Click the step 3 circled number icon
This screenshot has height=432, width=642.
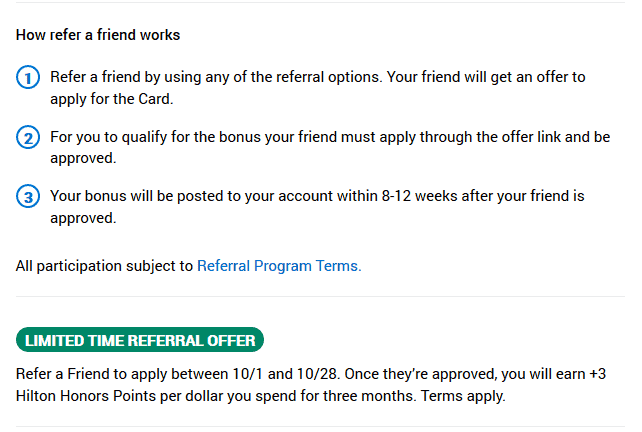[x=28, y=196]
